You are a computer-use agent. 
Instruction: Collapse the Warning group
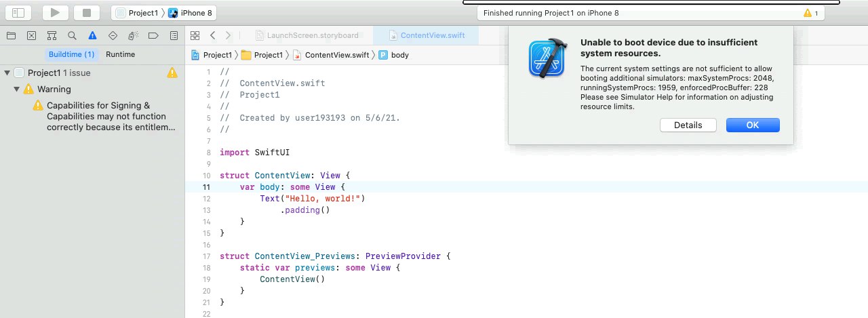click(18, 89)
